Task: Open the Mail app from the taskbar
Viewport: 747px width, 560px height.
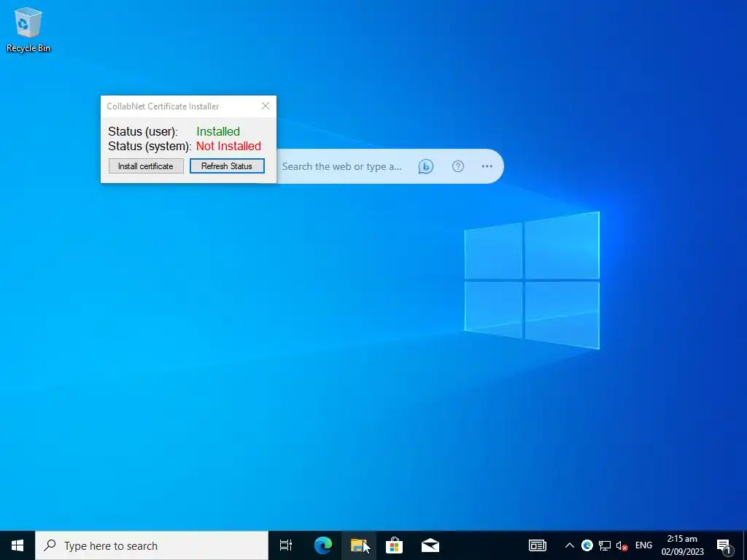Action: (430, 545)
